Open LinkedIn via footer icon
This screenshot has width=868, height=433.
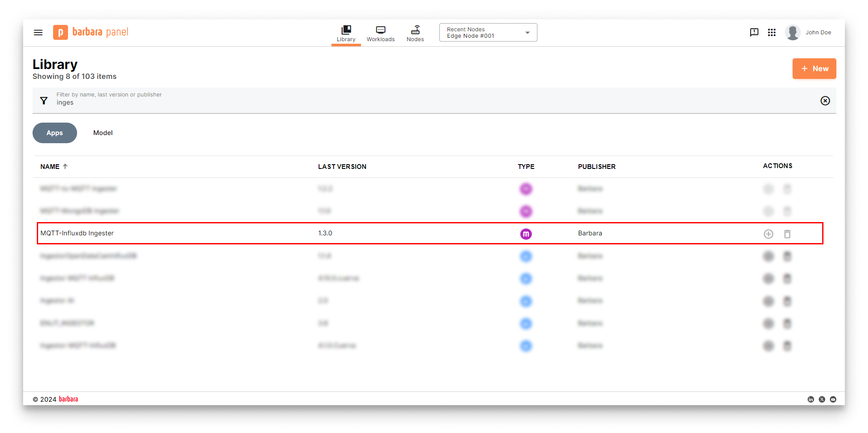tap(810, 399)
